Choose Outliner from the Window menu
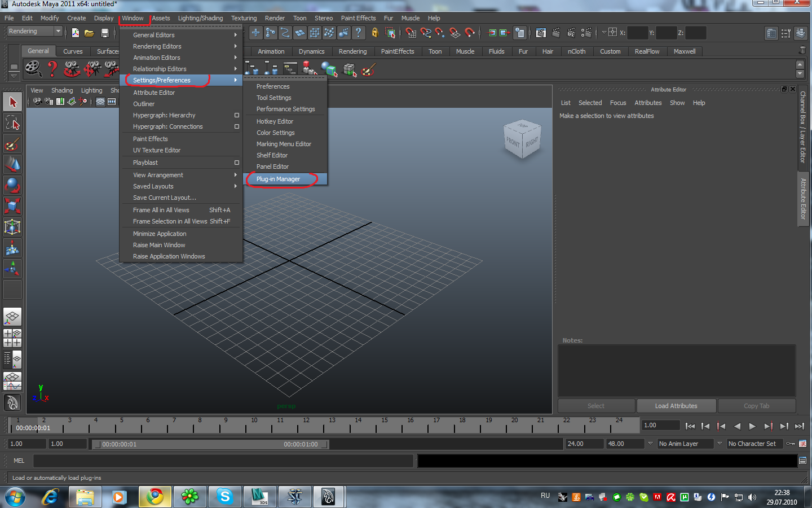 click(182, 104)
